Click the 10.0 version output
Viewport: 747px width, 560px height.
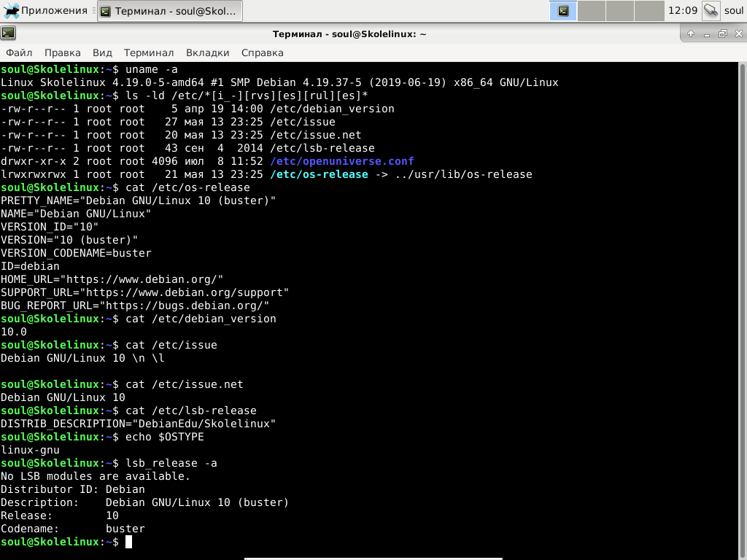(14, 332)
